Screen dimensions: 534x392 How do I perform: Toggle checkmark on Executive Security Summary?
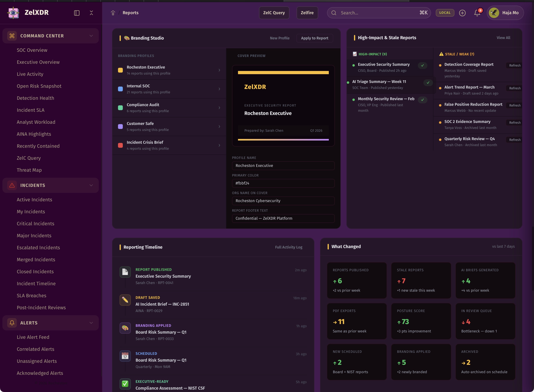[422, 65]
